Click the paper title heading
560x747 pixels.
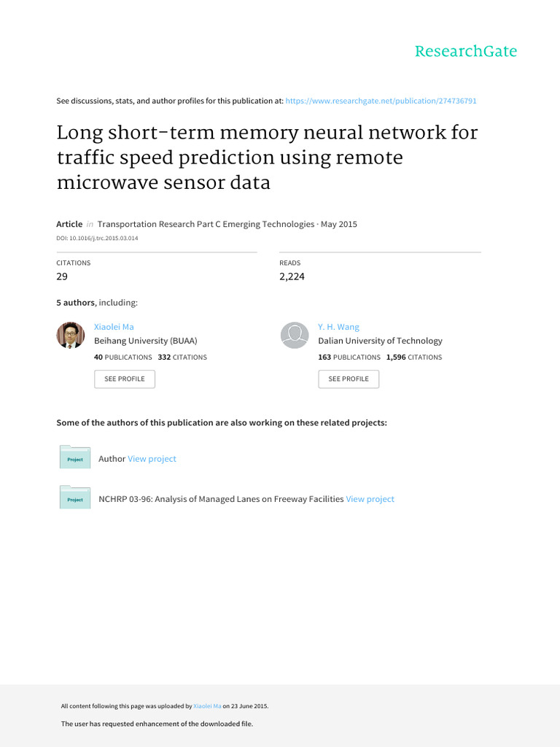[267, 158]
